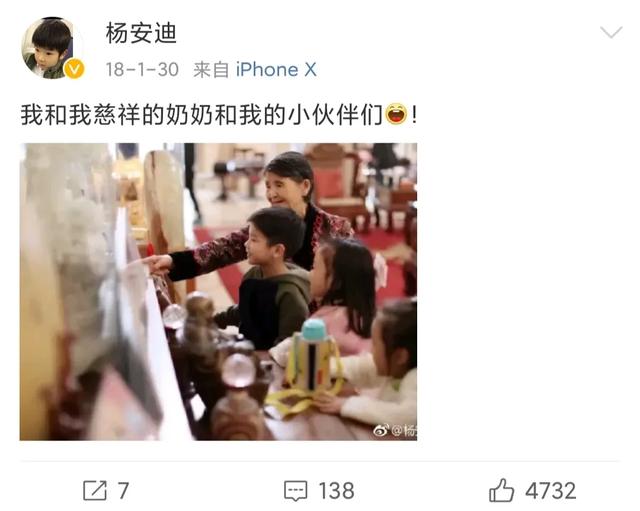Click the like count 4732
The width and height of the screenshot is (640, 511).
[551, 491]
